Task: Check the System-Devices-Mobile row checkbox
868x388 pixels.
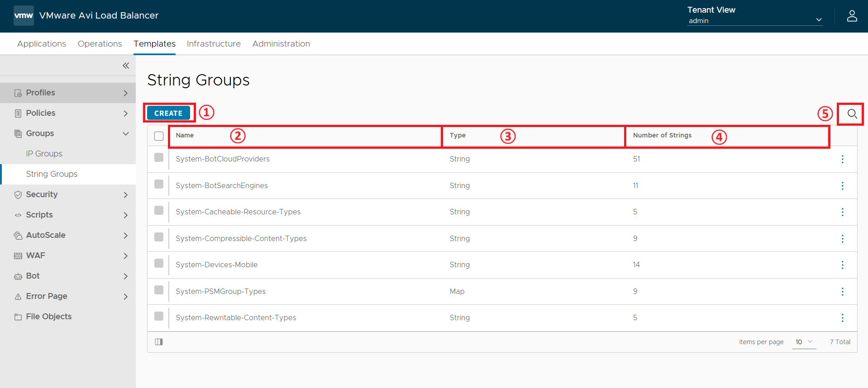Action: point(159,263)
